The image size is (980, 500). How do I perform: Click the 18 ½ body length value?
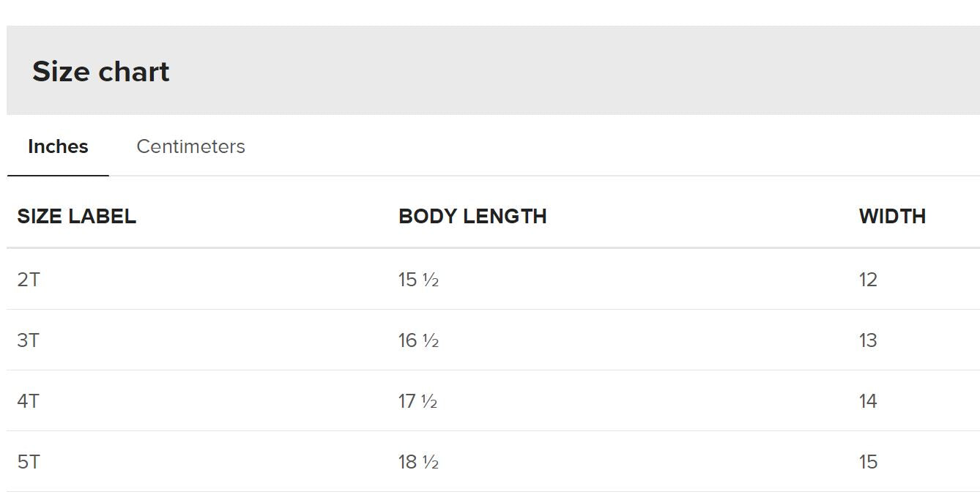(x=418, y=462)
